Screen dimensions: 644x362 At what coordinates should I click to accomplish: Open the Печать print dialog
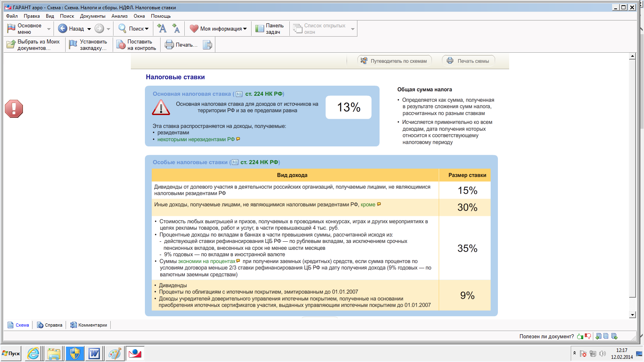click(x=181, y=45)
